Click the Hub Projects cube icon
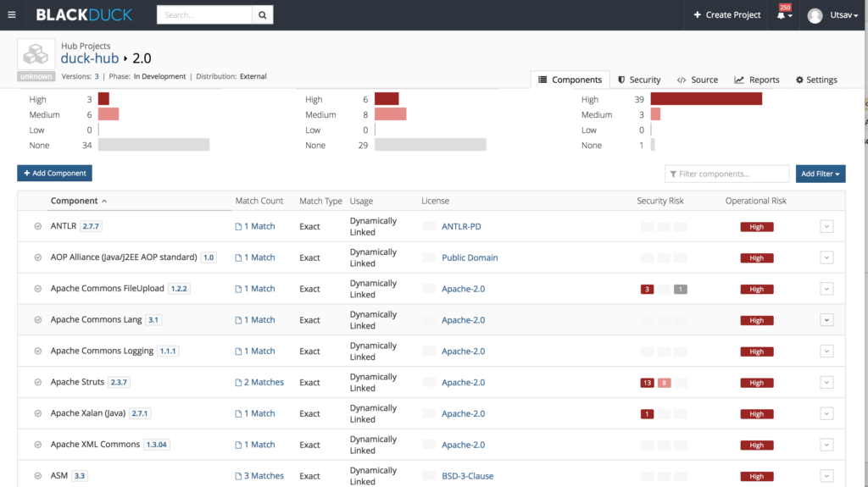This screenshot has height=487, width=868. click(36, 54)
